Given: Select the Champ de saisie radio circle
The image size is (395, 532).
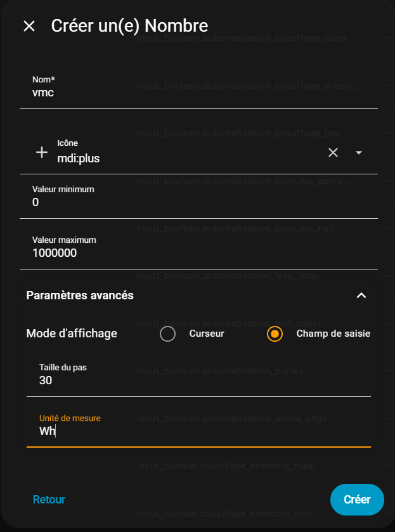Looking at the screenshot, I should [275, 334].
